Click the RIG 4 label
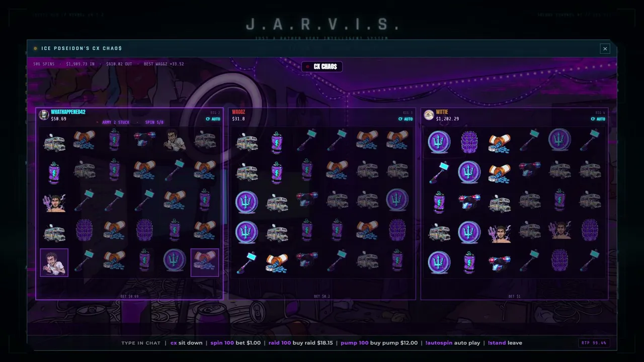The image size is (644, 362). [x=600, y=113]
